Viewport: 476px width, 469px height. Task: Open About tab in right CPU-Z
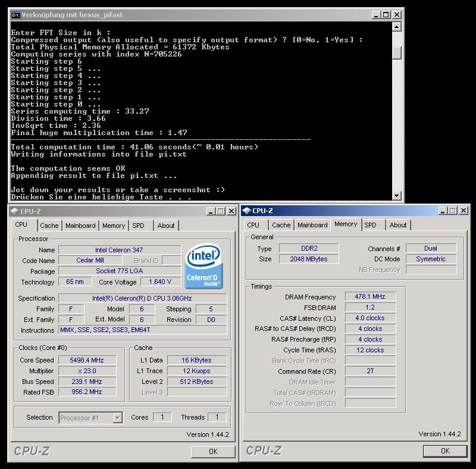click(397, 225)
